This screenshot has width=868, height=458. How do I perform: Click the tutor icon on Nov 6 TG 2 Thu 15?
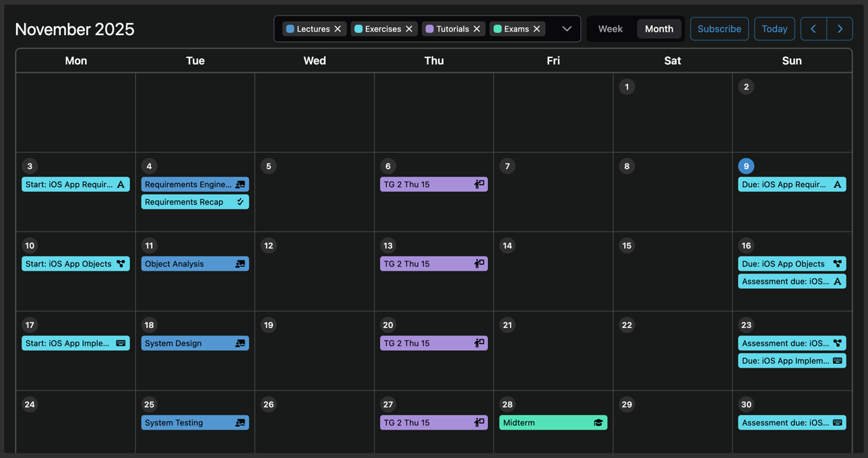pyautogui.click(x=479, y=185)
